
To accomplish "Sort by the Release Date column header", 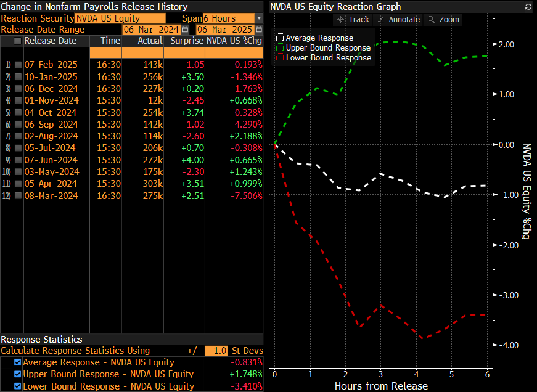I will [51, 41].
